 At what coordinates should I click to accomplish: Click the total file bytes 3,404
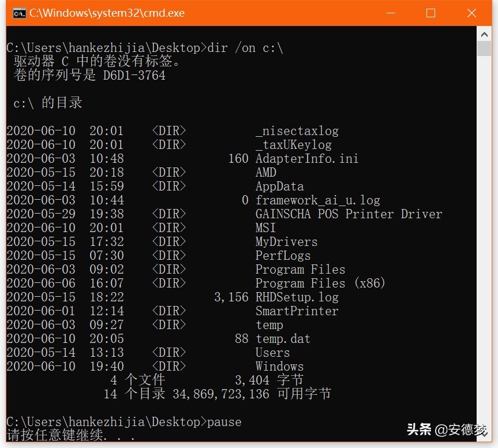click(252, 380)
